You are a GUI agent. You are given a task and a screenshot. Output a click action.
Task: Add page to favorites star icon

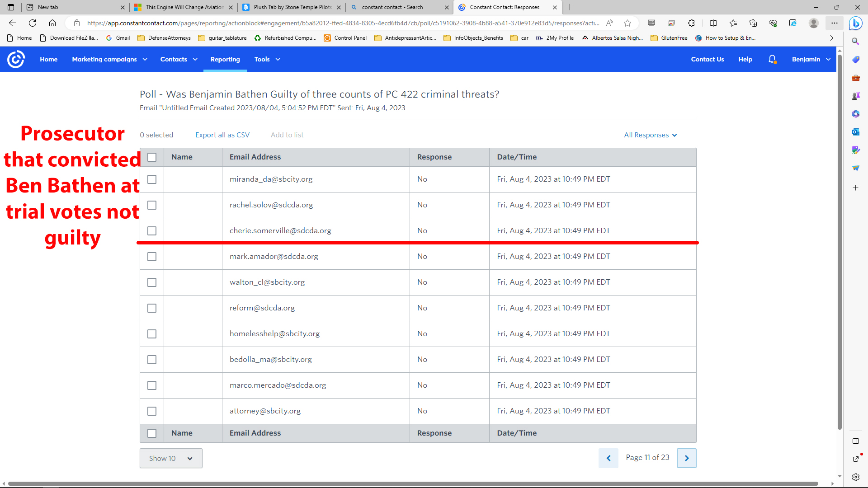coord(627,23)
